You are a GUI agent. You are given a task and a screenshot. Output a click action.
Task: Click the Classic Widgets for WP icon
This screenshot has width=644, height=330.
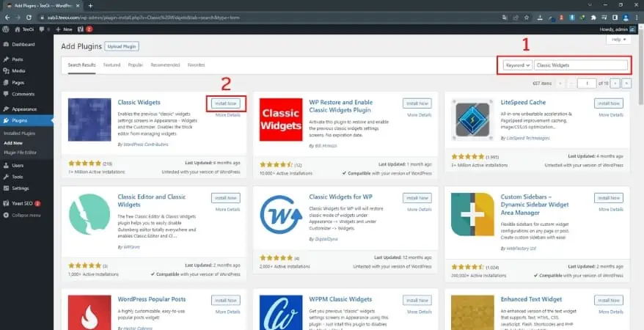click(281, 214)
